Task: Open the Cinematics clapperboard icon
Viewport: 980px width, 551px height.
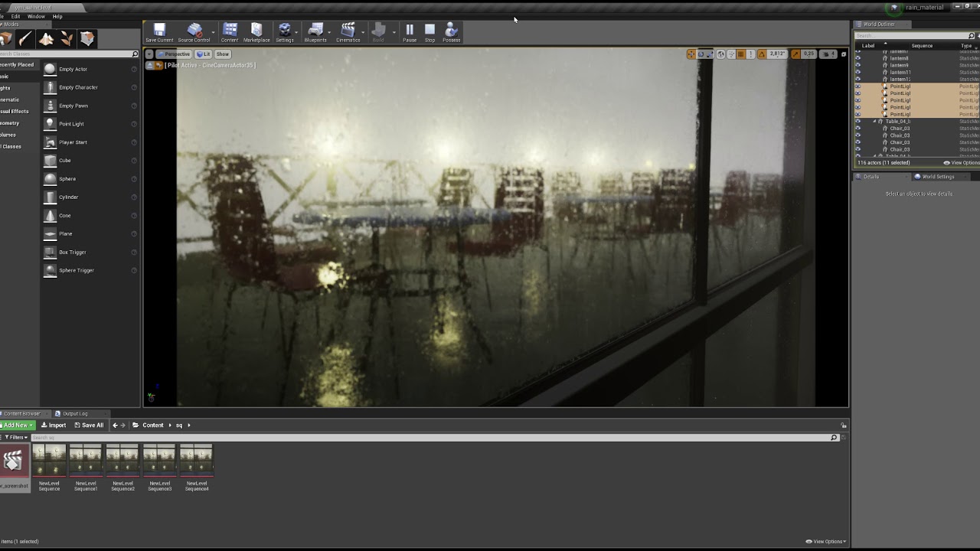Action: pyautogui.click(x=348, y=32)
